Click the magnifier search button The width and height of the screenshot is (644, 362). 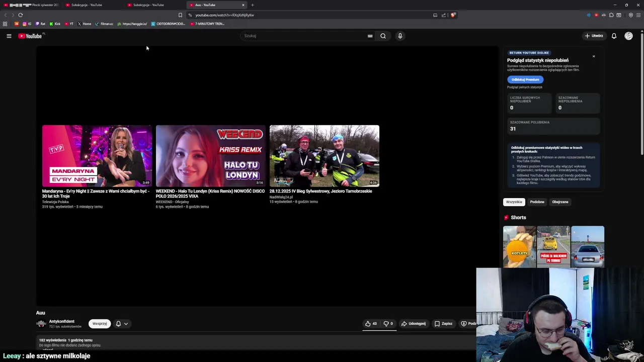tap(383, 36)
